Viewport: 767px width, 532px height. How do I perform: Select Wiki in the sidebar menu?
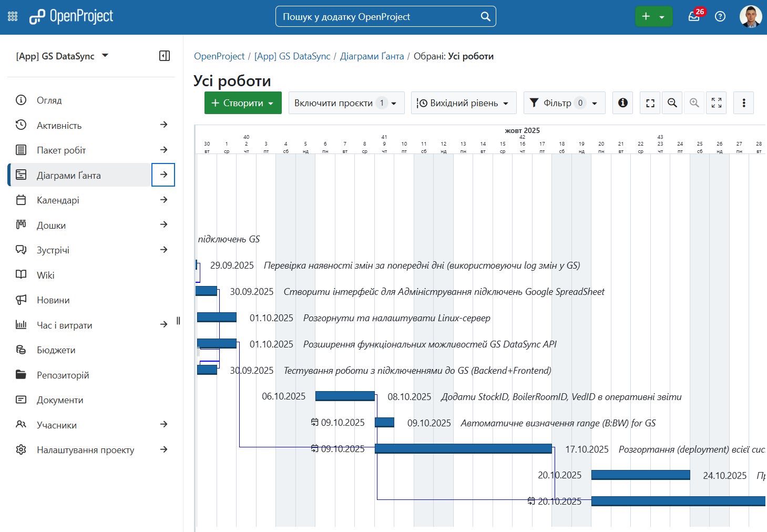tap(45, 275)
